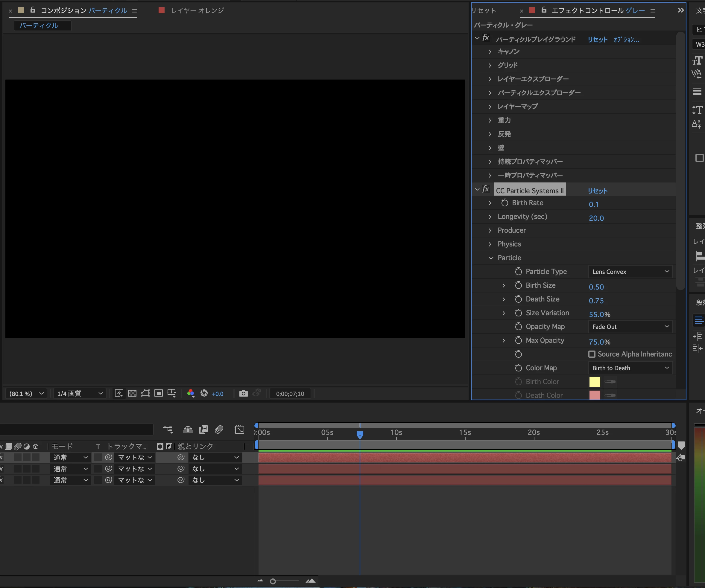Image resolution: width=705 pixels, height=588 pixels.
Task: Open the Effect Controls panel menu
Action: pos(653,11)
